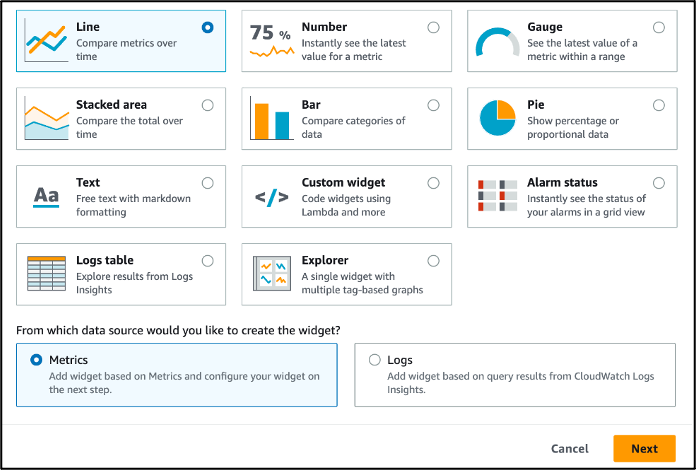
Task: Click the Stacked area chart icon
Action: [46, 119]
